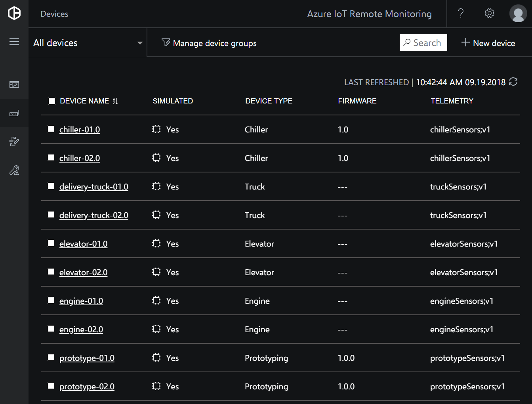Screen dimensions: 532x404
Task: Refresh the device list icon
Action: coord(513,82)
